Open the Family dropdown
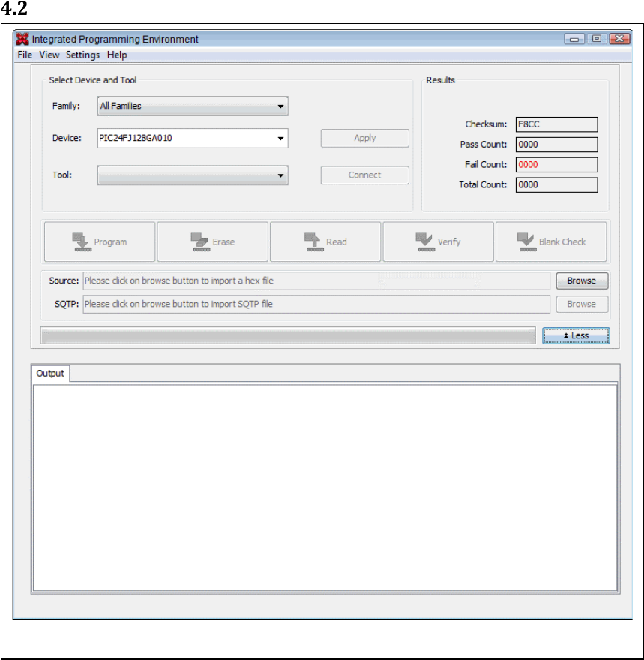Image resolution: width=644 pixels, height=660 pixels. coord(193,106)
